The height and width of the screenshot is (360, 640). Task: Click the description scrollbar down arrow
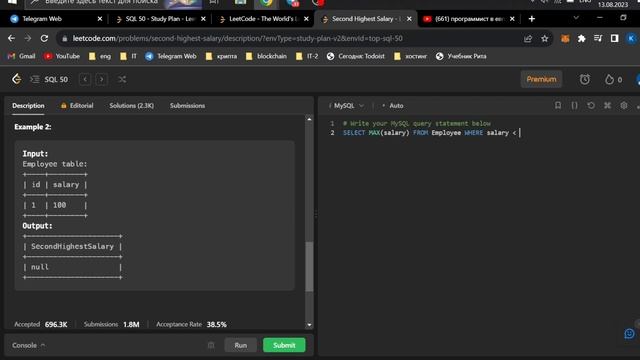(309, 325)
